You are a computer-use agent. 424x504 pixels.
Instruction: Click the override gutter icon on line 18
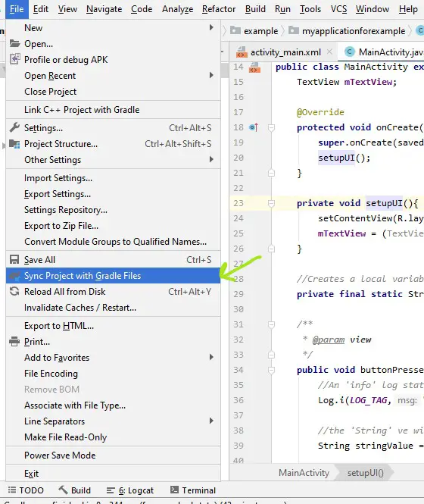click(254, 127)
